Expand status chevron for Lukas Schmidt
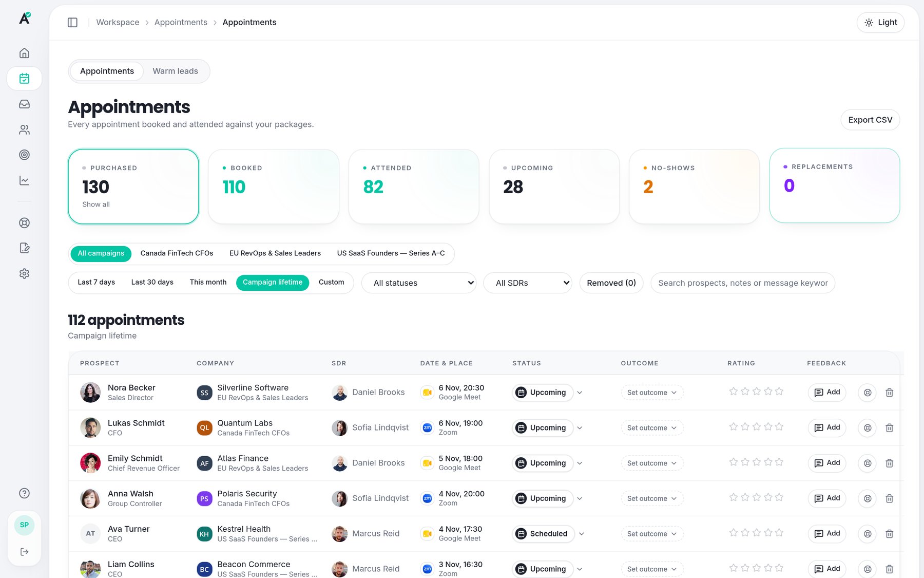Image resolution: width=924 pixels, height=578 pixels. pyautogui.click(x=580, y=428)
